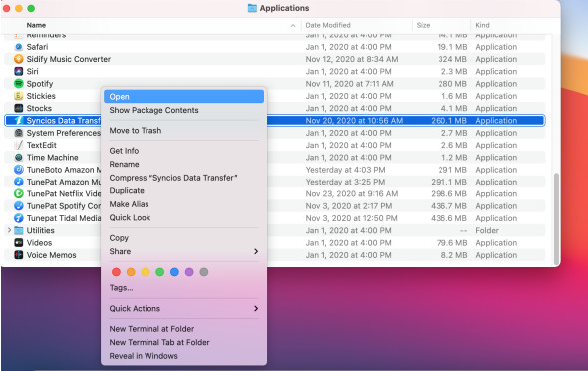Choose Open in the context menu
The width and height of the screenshot is (588, 371).
coord(183,97)
